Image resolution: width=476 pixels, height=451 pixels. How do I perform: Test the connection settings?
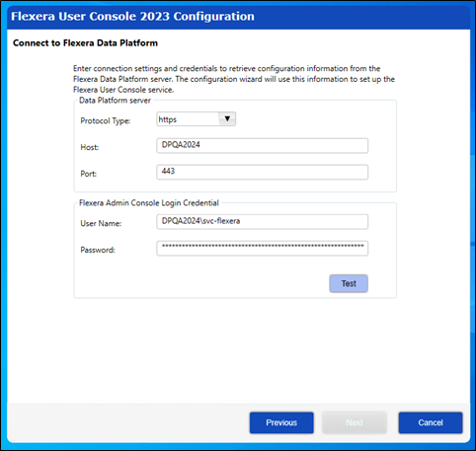[x=349, y=283]
